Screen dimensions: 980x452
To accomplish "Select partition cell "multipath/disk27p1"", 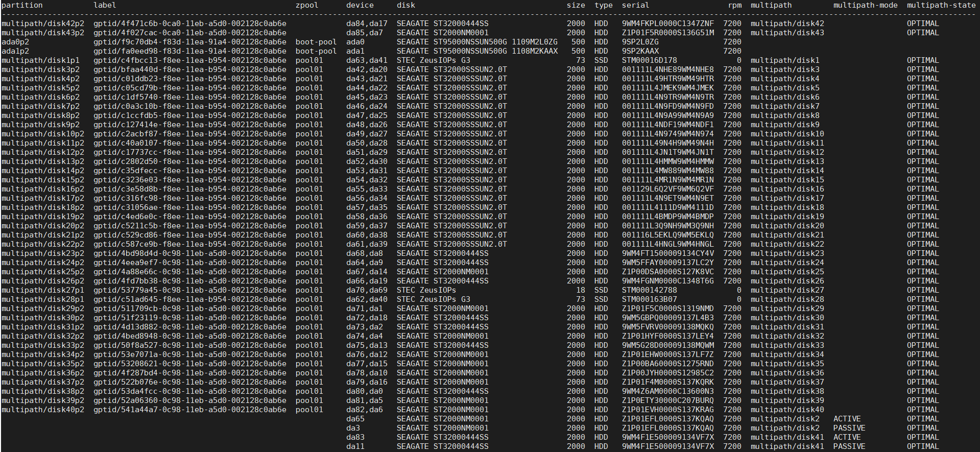I will tap(43, 290).
